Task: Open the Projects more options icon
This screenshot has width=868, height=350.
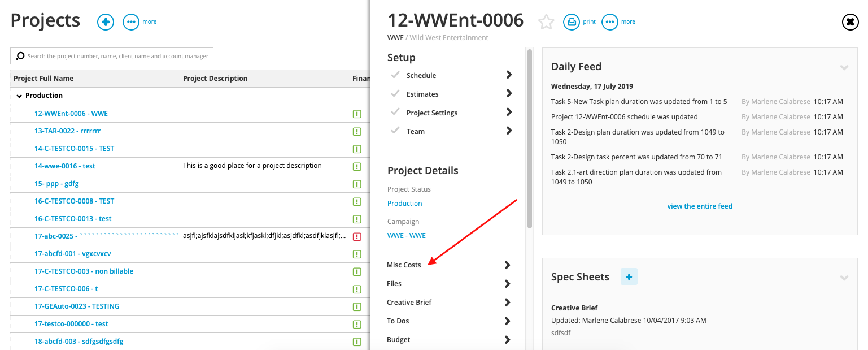Action: 131,22
